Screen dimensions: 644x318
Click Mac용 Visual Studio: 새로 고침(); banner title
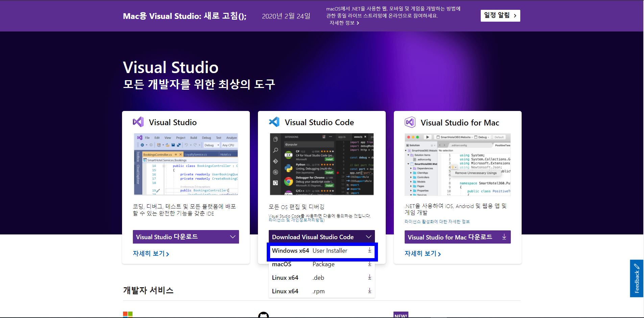coord(185,16)
